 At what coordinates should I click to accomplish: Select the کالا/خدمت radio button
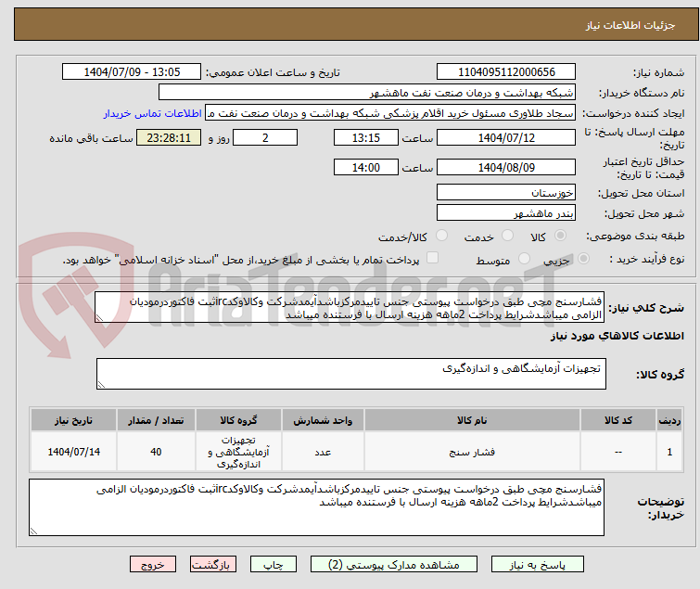441,236
